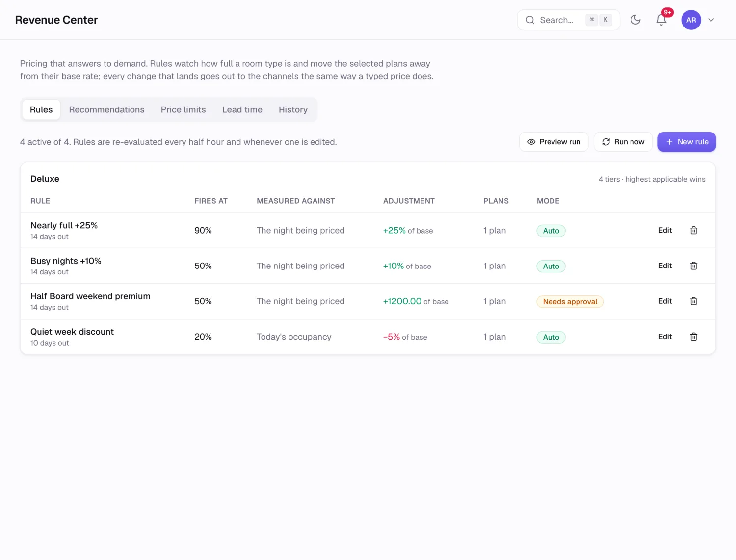This screenshot has height=560, width=736.
Task: Open the Lead time tab
Action: tap(242, 109)
